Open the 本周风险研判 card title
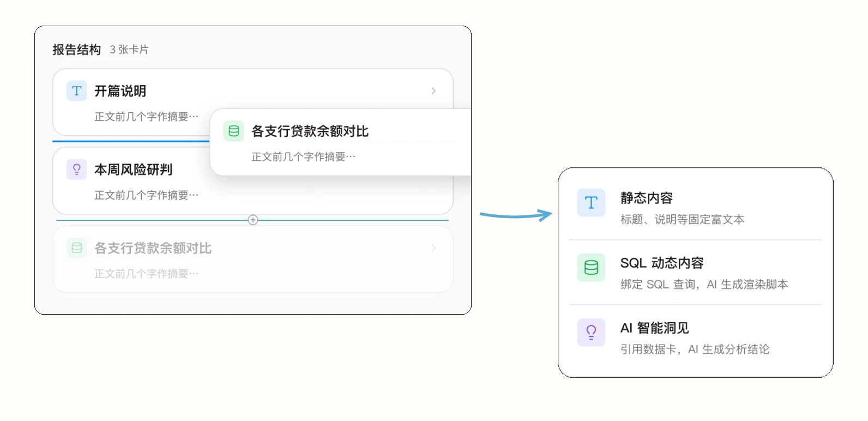 tap(134, 170)
